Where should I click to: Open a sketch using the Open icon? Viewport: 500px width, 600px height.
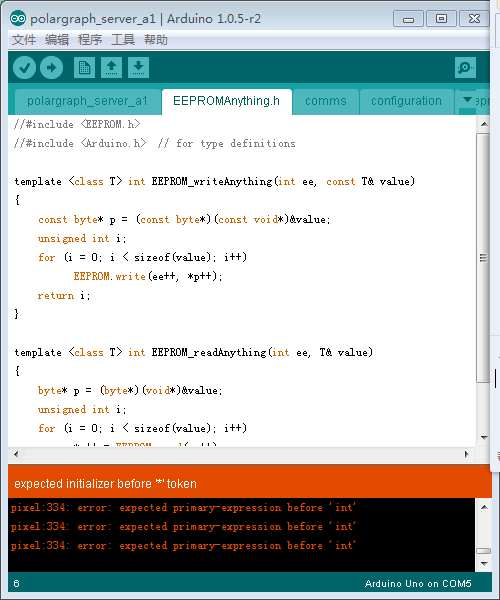[111, 68]
